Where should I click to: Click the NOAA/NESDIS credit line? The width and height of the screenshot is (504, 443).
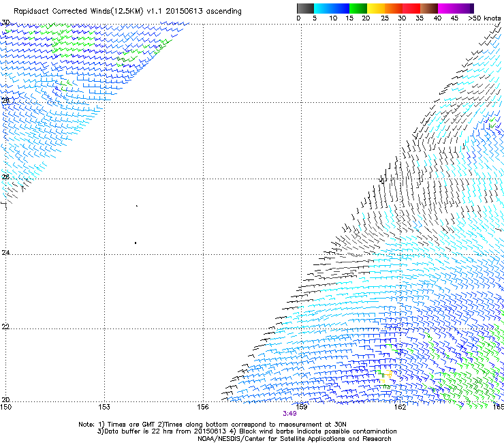(x=294, y=439)
